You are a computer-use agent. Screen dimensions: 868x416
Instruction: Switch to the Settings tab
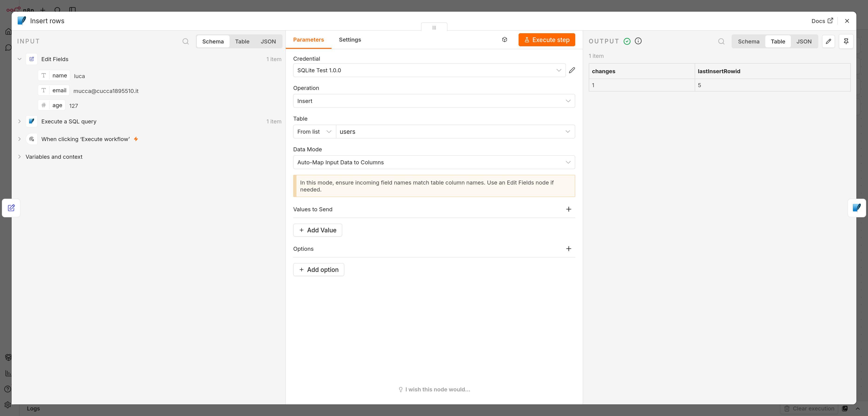350,40
